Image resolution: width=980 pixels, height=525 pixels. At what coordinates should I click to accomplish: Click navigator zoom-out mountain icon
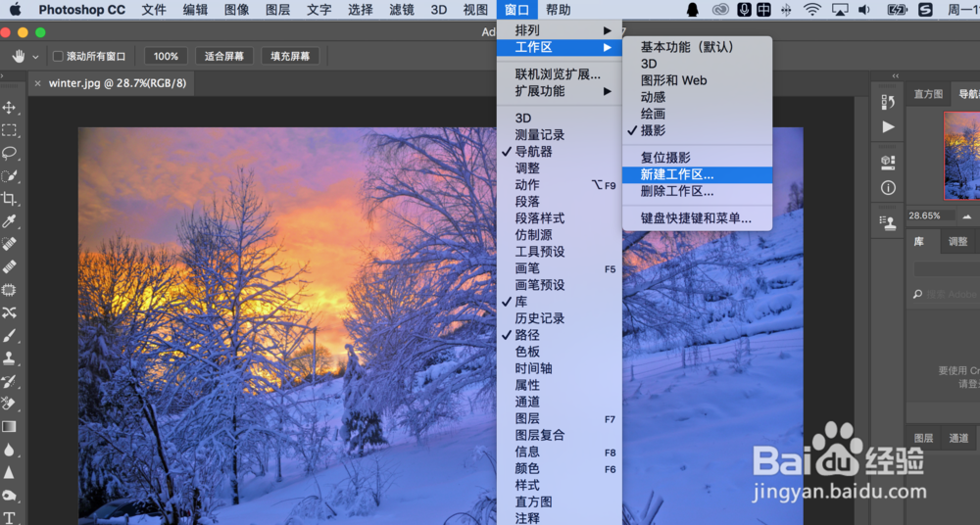click(967, 216)
